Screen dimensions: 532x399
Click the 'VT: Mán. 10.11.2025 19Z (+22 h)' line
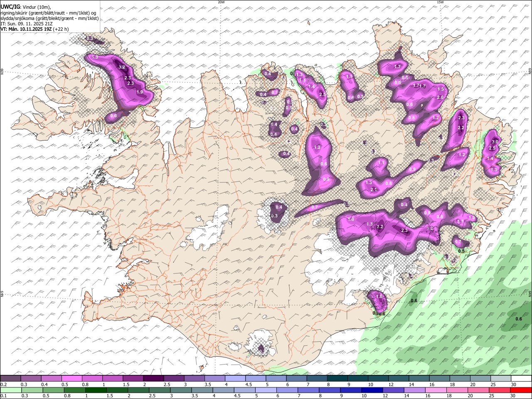click(x=34, y=29)
